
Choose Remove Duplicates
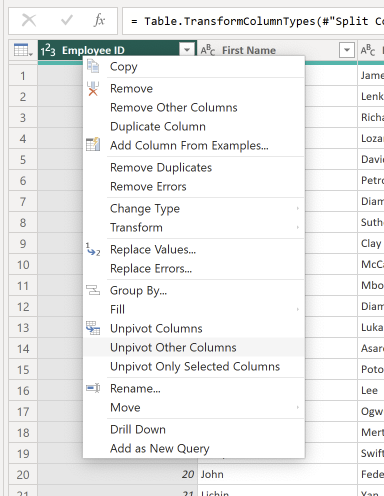[194, 168]
